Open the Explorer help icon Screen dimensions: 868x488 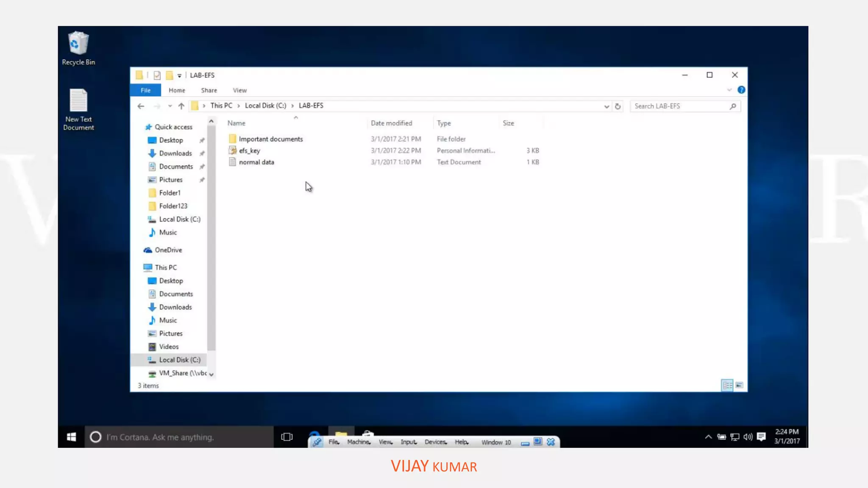tap(741, 90)
